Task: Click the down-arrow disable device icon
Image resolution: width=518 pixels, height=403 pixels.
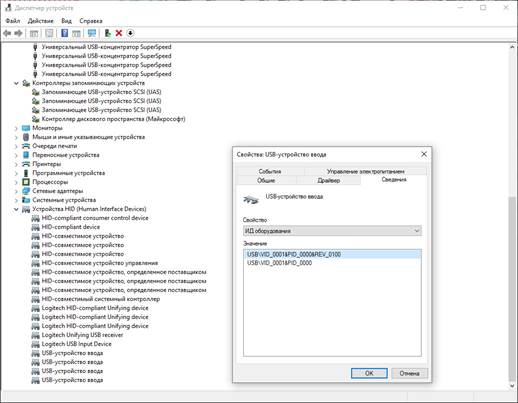Action: click(x=130, y=33)
